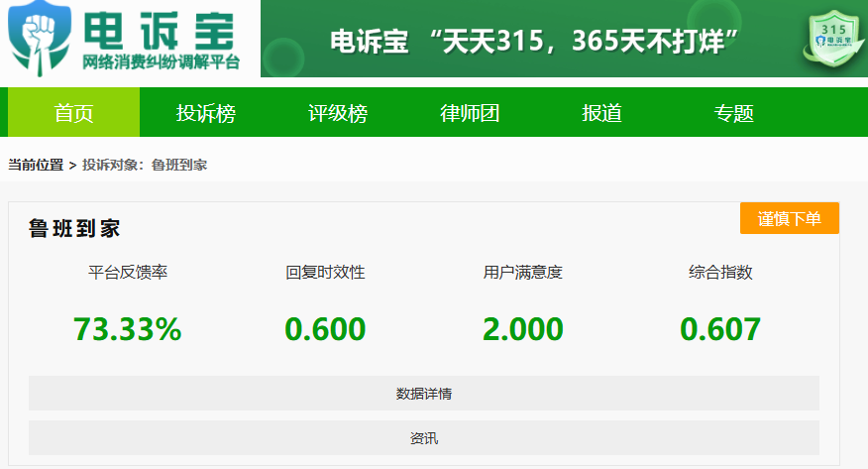
Task: Click the orange 谨慎下单 button
Action: point(790,218)
